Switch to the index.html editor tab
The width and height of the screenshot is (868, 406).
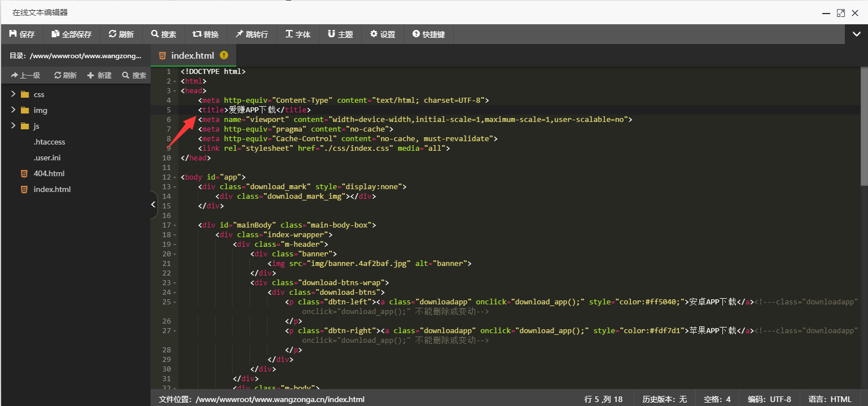tap(192, 55)
